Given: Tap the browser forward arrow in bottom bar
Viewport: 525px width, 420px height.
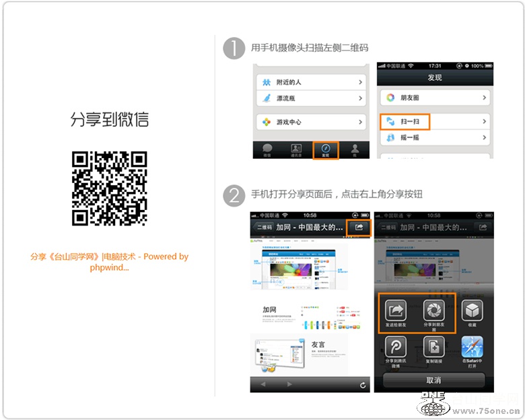Looking at the screenshot, I should [289, 384].
